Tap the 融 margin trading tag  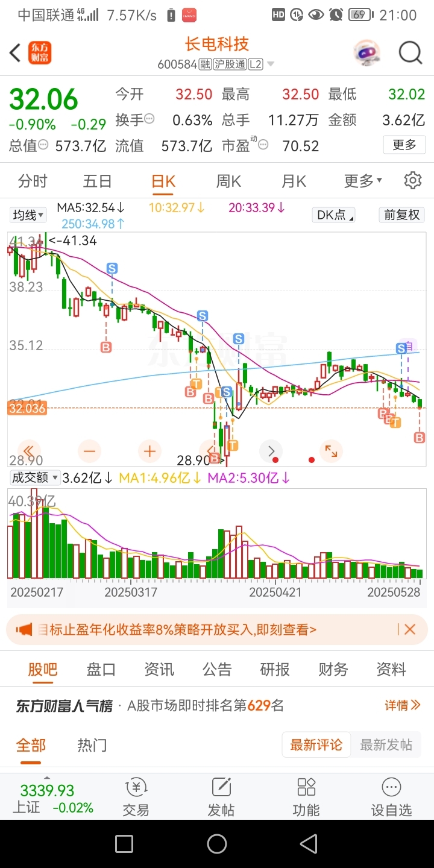205,64
